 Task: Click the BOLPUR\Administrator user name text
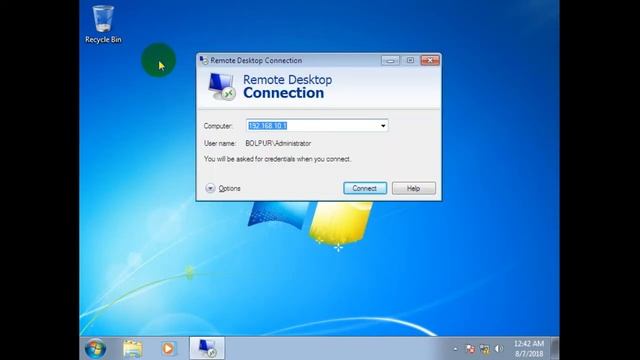pyautogui.click(x=278, y=143)
